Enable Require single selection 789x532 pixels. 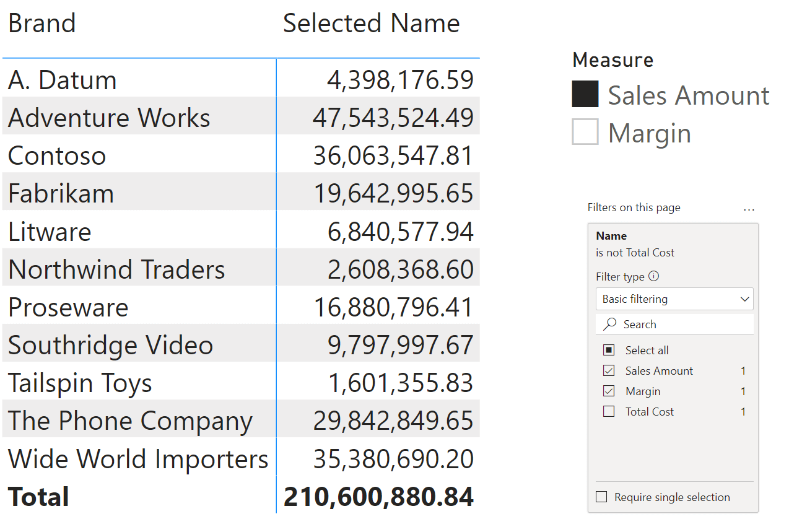click(x=601, y=497)
